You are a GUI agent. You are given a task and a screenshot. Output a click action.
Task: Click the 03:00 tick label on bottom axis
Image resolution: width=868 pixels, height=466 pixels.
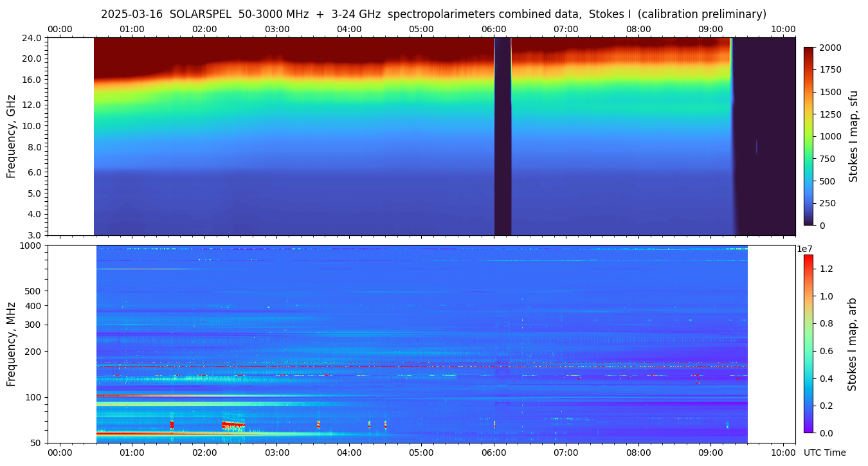click(x=276, y=453)
